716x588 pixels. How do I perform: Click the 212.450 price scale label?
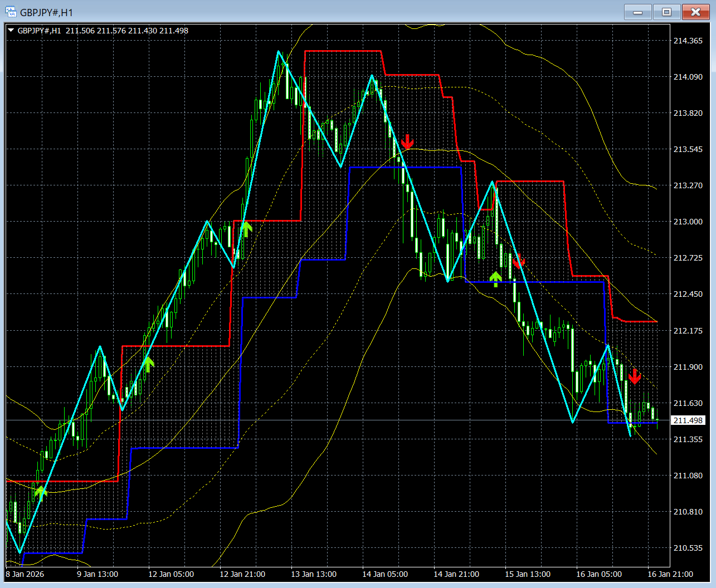click(x=688, y=294)
